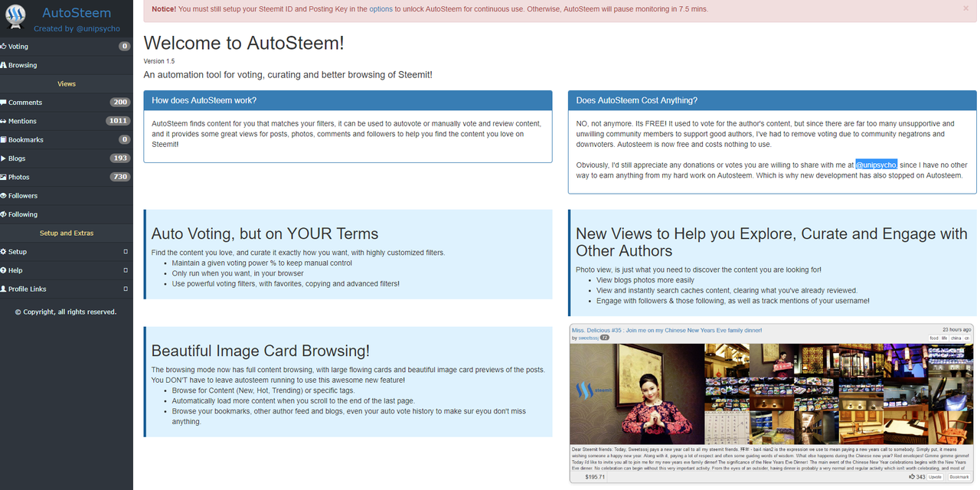Viewport: 980px width, 490px height.
Task: Open Browsing via the binoculars icon
Action: (4, 65)
